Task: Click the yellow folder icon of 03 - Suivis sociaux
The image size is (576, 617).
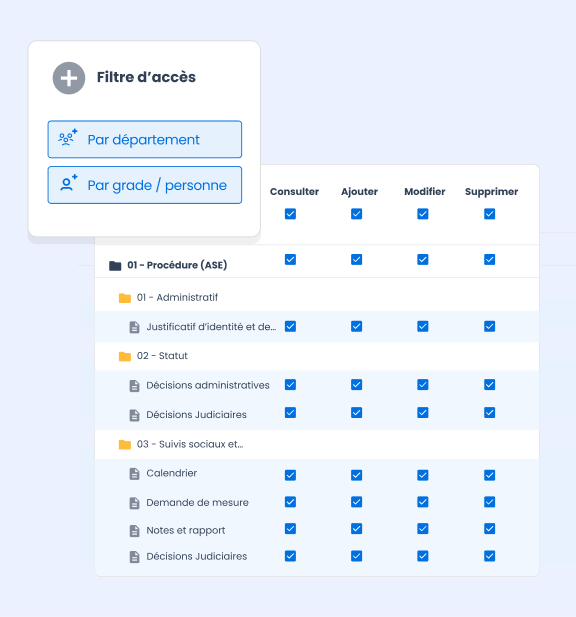Action: [125, 444]
